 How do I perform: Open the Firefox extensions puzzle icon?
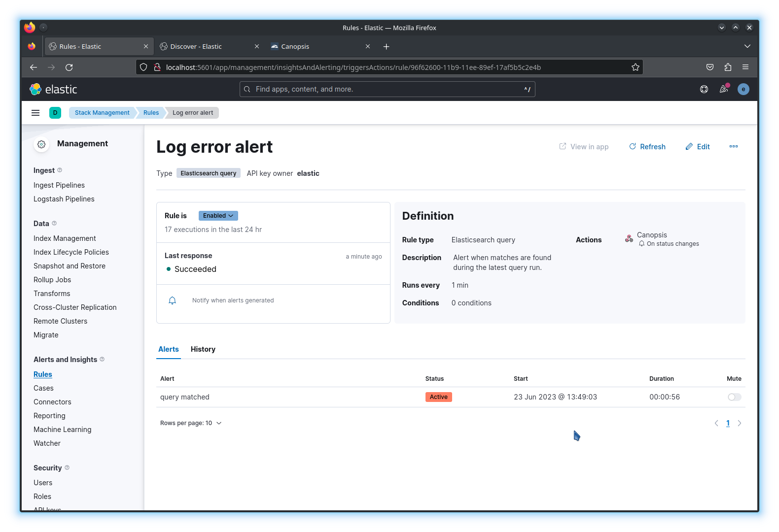[x=728, y=67]
